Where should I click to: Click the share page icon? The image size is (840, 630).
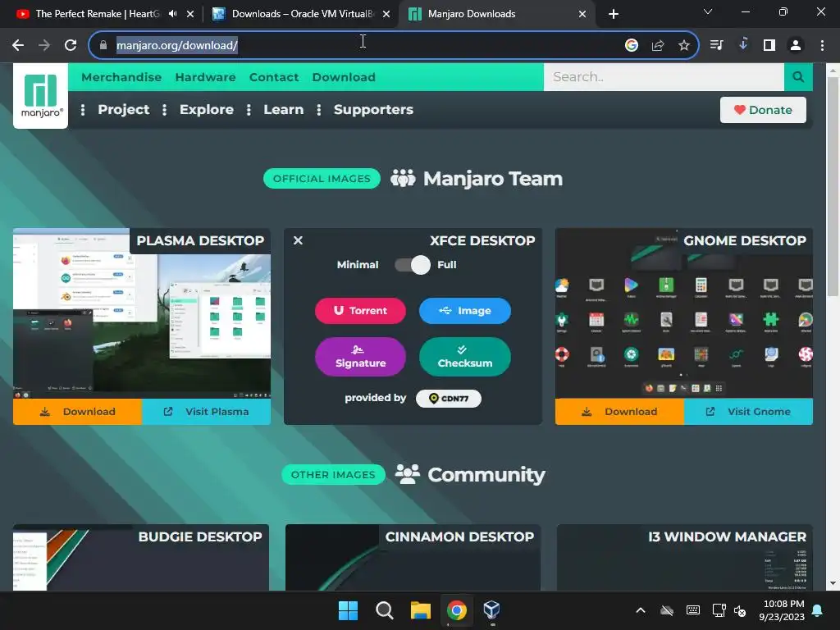point(658,45)
